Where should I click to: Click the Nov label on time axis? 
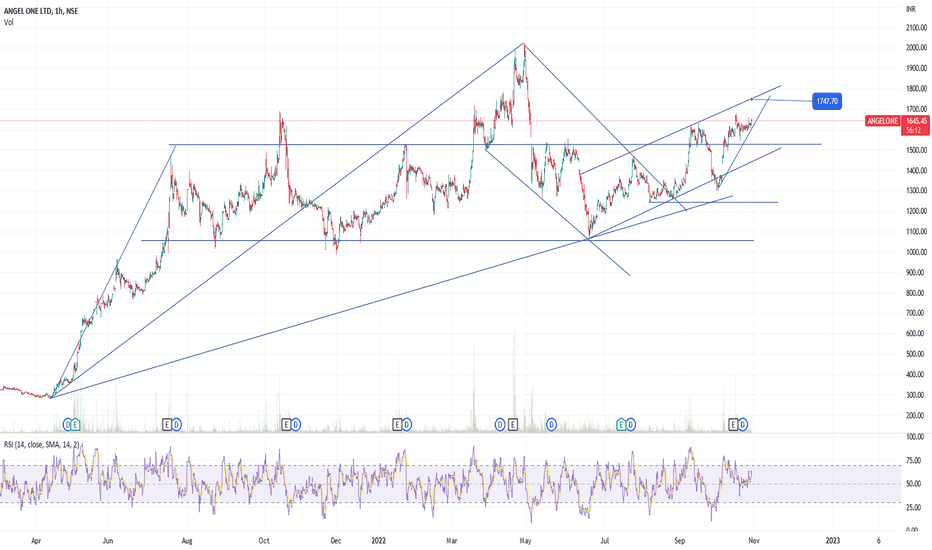pos(754,540)
